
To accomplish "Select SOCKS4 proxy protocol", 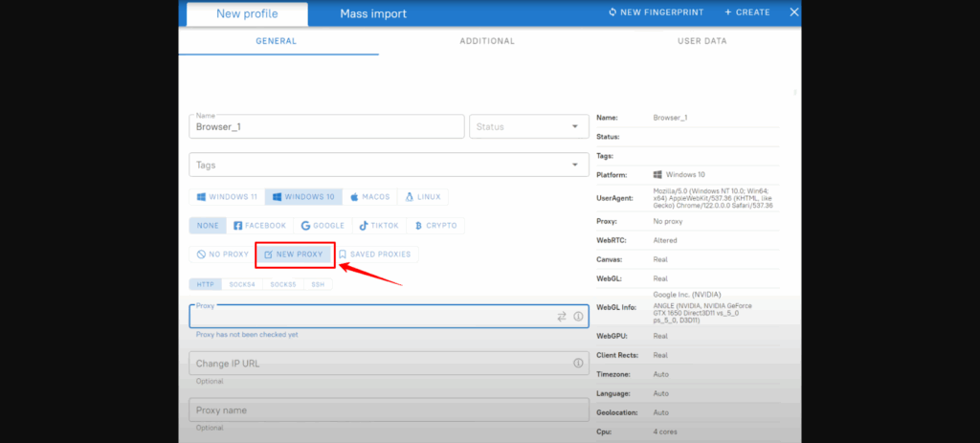I will [x=242, y=284].
